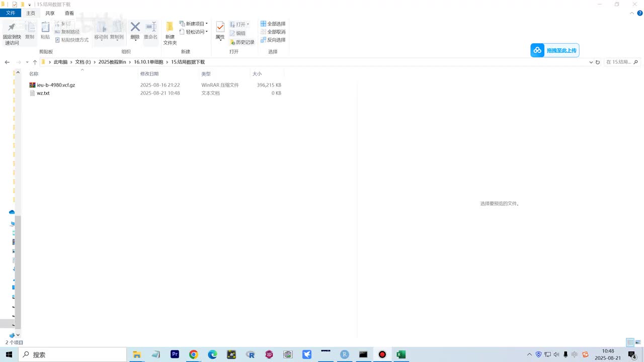Click the OneDrive cloud icon in sidebar
This screenshot has width=644, height=362.
pyautogui.click(x=12, y=212)
